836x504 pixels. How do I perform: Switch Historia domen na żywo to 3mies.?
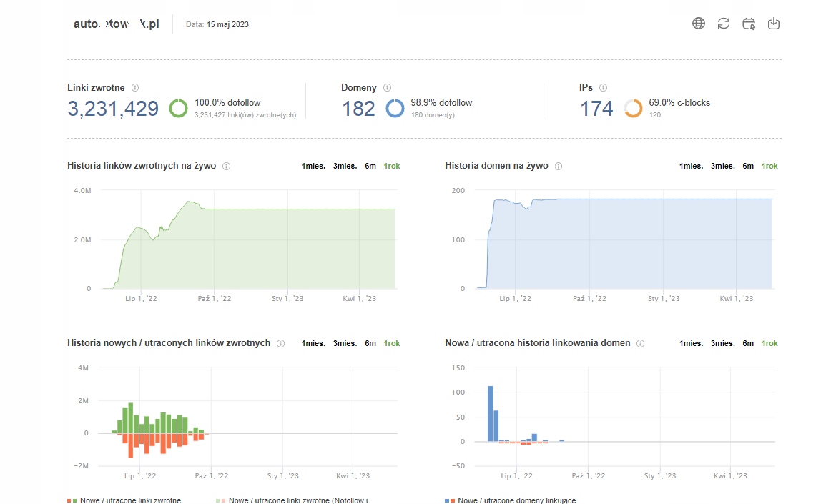click(722, 166)
